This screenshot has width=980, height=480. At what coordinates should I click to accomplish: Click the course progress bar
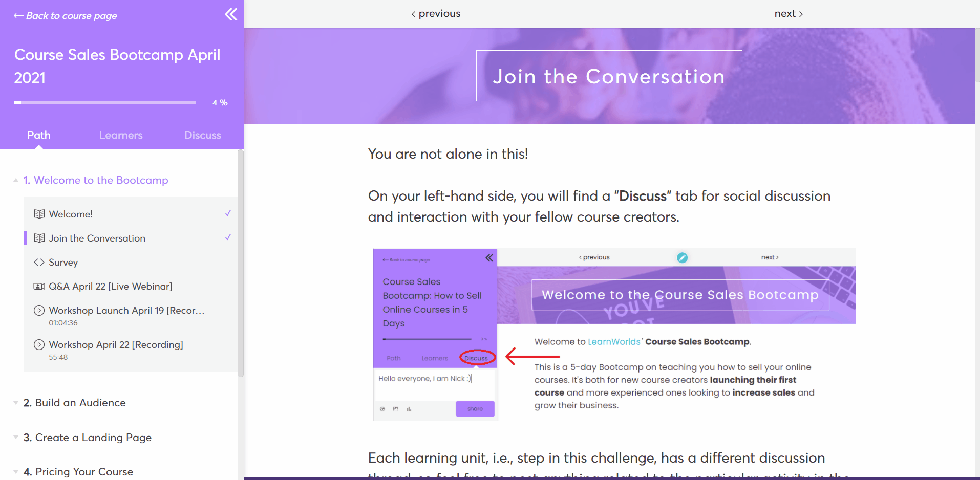pyautogui.click(x=104, y=103)
